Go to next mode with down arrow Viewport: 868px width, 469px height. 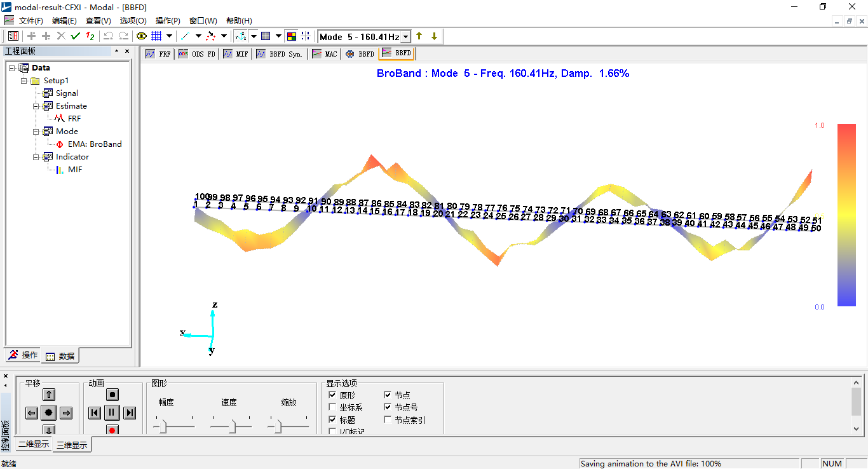click(x=434, y=36)
